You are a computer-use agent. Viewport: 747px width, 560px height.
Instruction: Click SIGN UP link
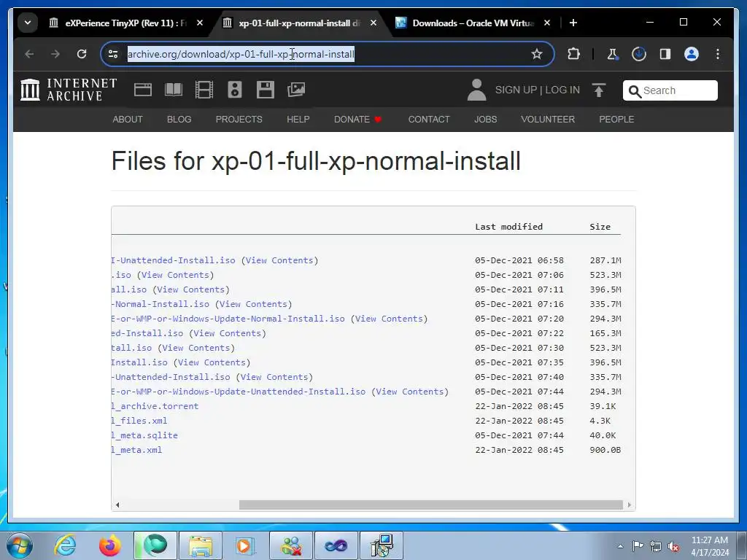[516, 90]
